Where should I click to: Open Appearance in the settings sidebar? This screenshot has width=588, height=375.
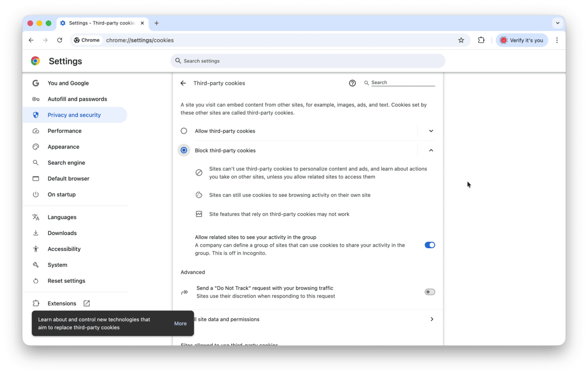pos(63,147)
